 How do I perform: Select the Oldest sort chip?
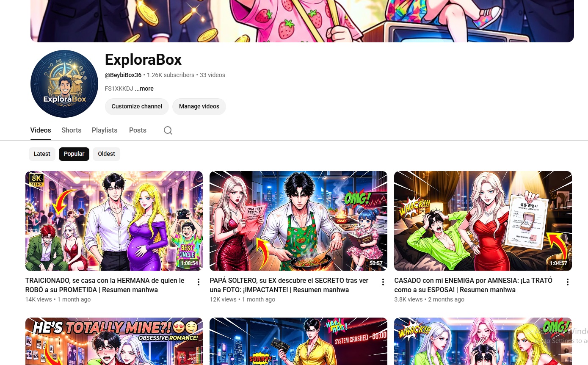(106, 154)
